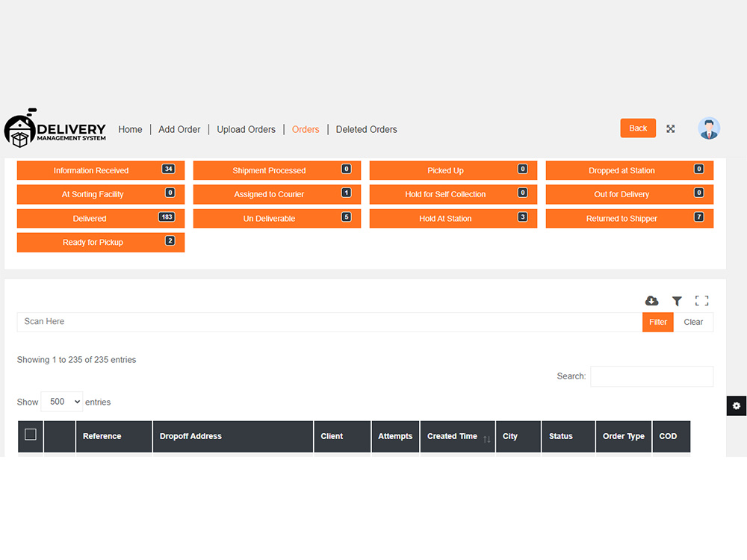
Task: Click the 34 badge on Information Received
Action: coord(168,169)
